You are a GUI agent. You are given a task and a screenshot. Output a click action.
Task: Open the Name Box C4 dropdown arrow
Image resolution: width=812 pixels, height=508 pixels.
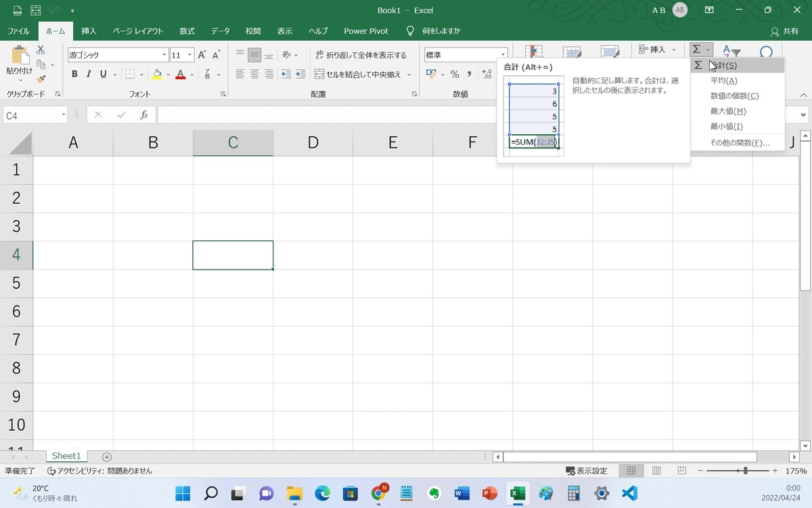coord(63,115)
